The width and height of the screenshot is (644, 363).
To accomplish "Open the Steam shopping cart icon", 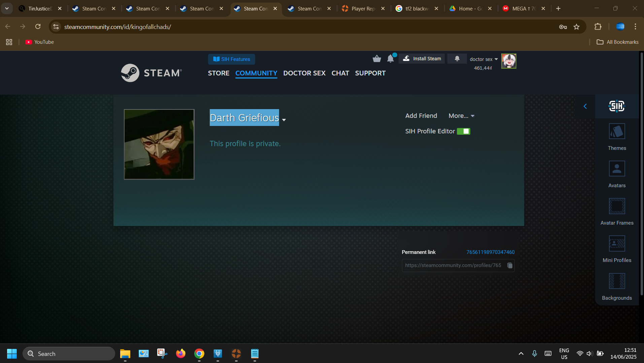I will pos(377,59).
